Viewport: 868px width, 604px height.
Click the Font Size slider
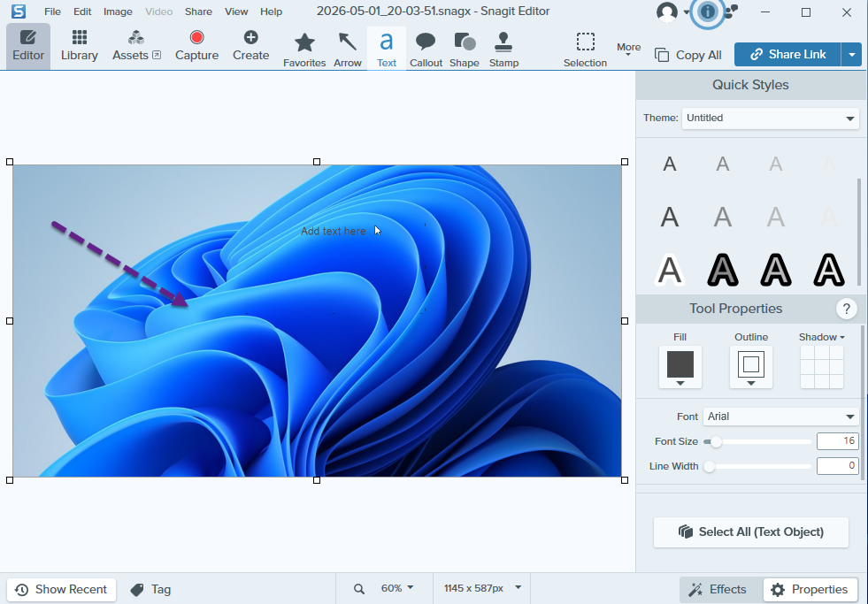coord(757,441)
